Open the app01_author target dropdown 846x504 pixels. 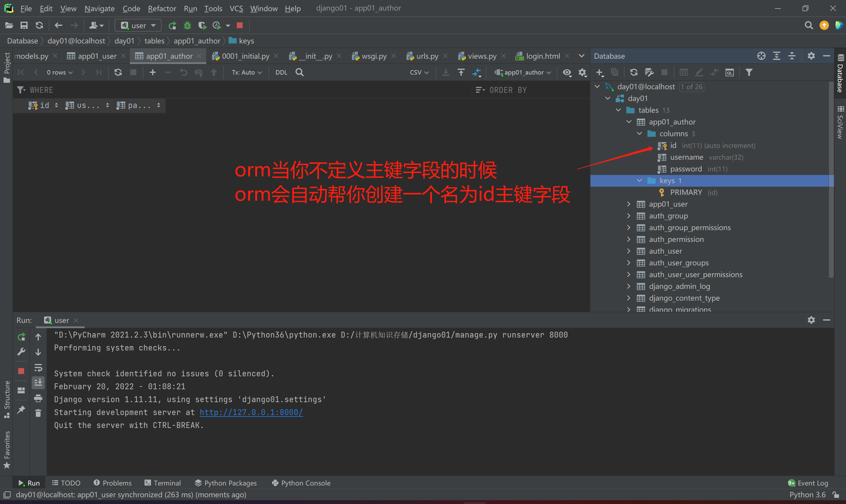pos(523,72)
